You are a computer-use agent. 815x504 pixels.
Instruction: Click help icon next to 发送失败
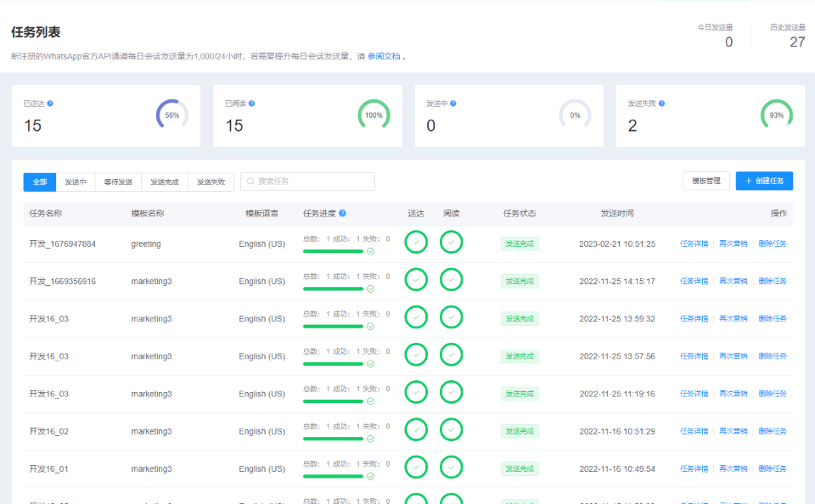pyautogui.click(x=661, y=104)
